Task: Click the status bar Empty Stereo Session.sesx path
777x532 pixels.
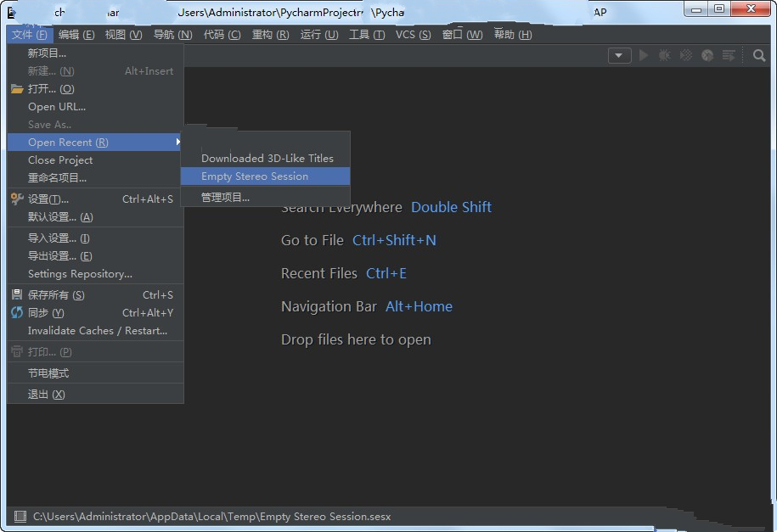Action: (x=212, y=517)
